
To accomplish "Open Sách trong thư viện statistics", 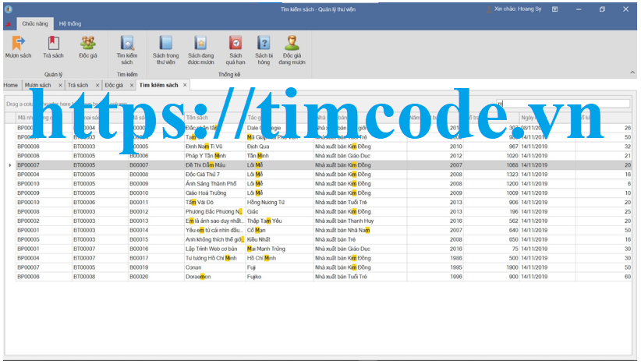I will 165,51.
